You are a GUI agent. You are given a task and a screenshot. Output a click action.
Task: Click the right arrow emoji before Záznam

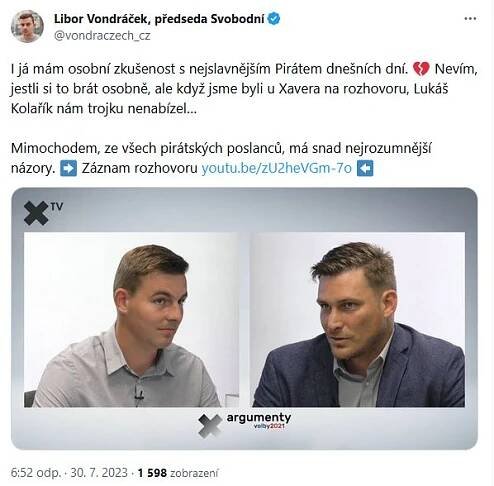point(68,168)
